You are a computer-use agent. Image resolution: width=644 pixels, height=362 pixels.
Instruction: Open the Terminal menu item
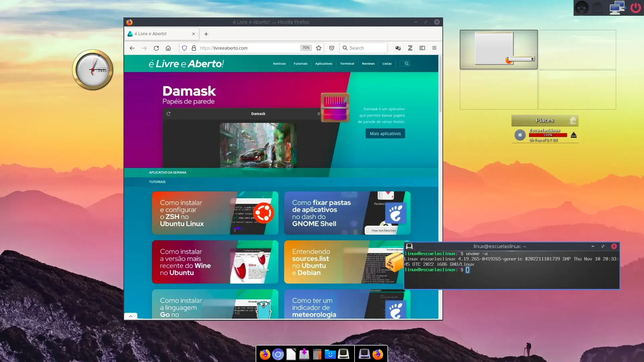[347, 64]
